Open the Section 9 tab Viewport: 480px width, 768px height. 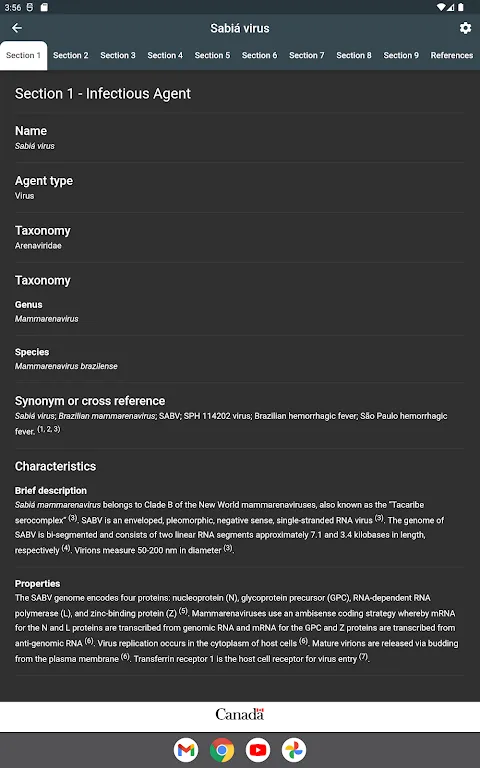coord(401,55)
